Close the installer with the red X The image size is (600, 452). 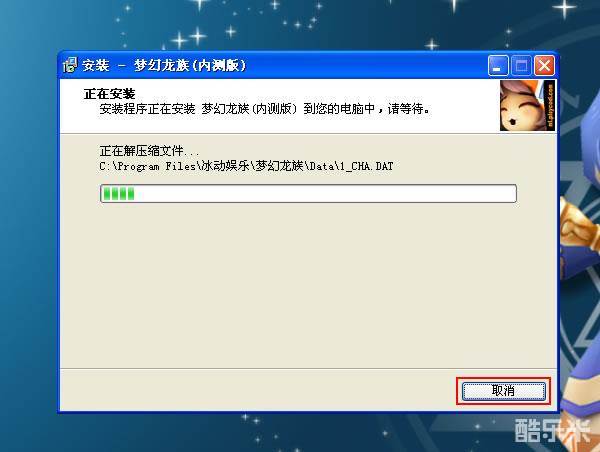click(544, 65)
